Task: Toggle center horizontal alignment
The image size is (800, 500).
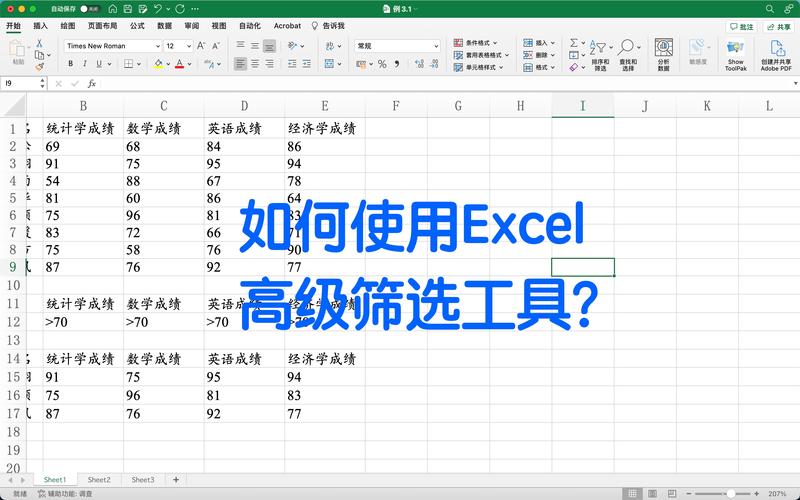Action: [x=255, y=64]
